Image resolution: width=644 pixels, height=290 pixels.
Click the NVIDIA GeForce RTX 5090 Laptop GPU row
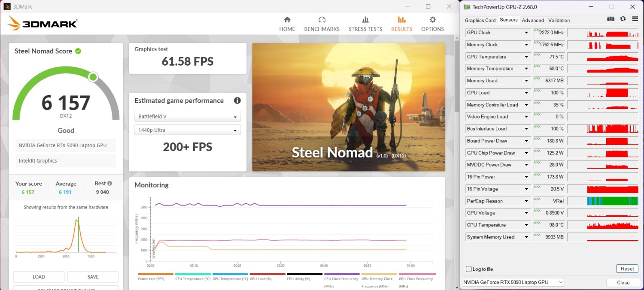point(66,145)
